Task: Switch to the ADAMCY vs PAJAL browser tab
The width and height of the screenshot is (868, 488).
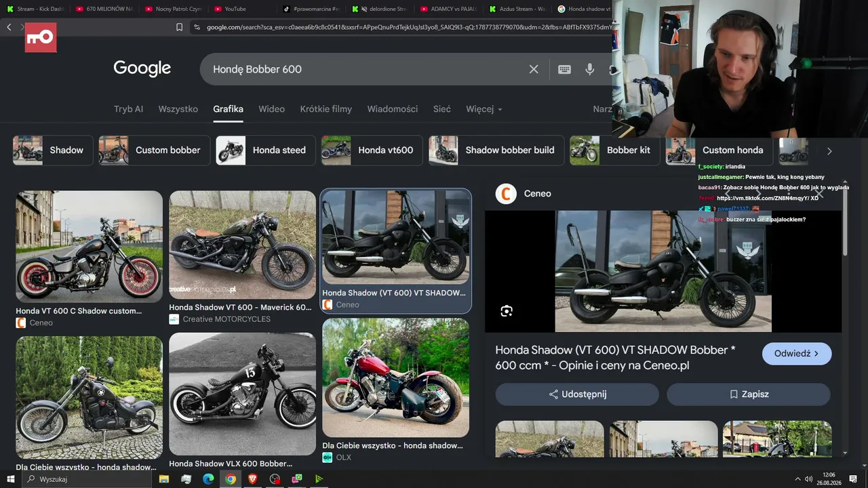Action: [450, 9]
